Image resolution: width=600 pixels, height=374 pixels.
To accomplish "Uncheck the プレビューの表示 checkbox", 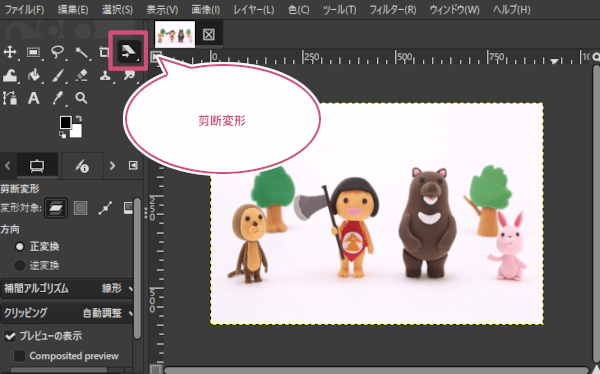I will pyautogui.click(x=10, y=336).
